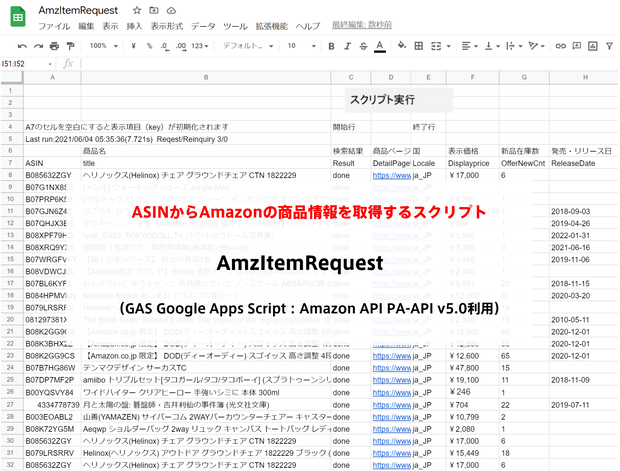The image size is (620, 471).
Task: Format as yen currency
Action: (x=134, y=46)
